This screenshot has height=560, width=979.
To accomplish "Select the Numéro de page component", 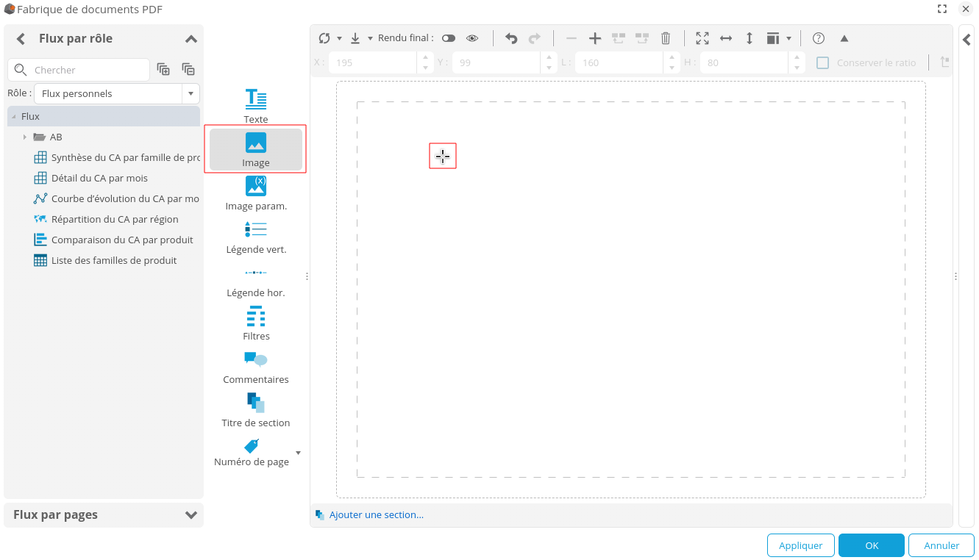I will pos(252,453).
